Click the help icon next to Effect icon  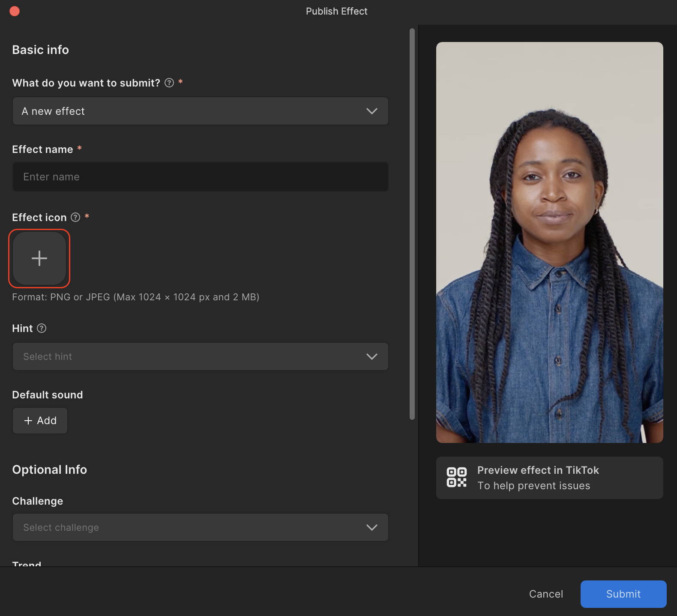pos(75,217)
